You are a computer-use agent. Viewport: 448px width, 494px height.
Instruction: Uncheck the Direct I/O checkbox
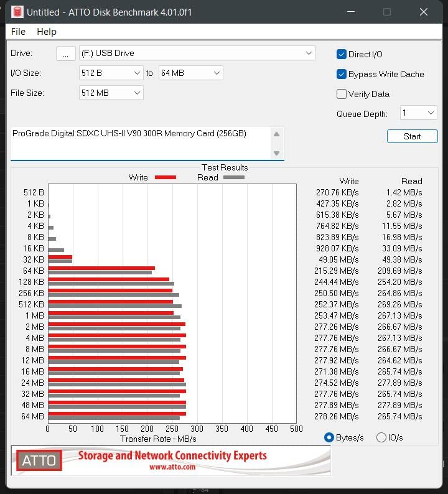[x=342, y=54]
